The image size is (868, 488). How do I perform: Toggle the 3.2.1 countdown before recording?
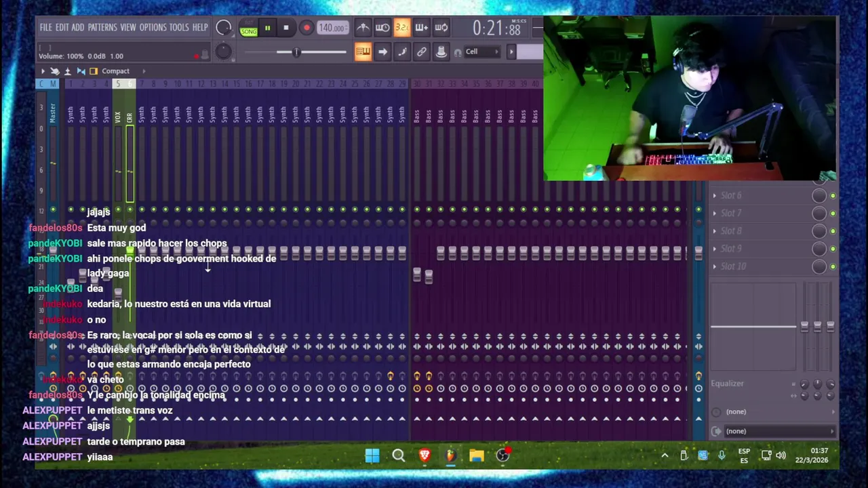pos(402,28)
